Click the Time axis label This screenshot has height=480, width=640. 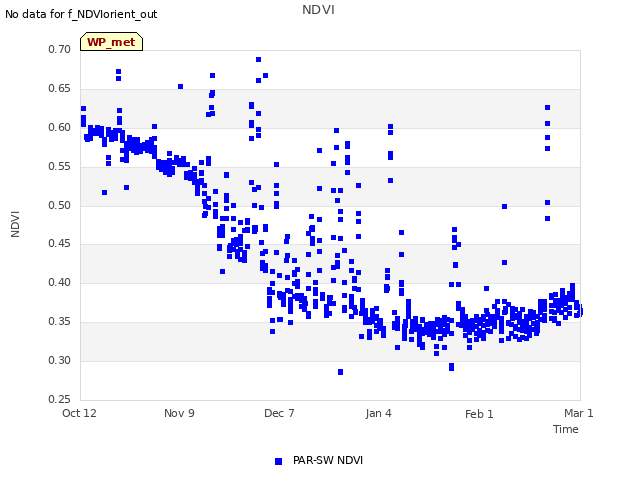coord(565,429)
